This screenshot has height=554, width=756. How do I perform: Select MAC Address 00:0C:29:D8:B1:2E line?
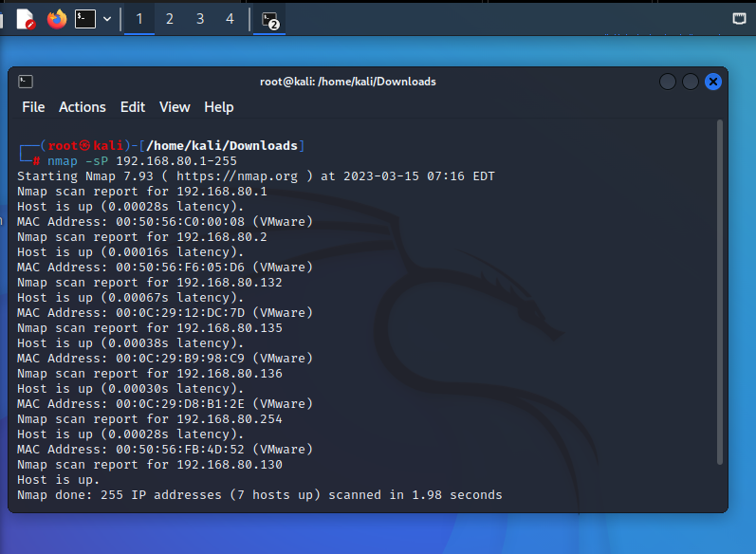coord(165,404)
